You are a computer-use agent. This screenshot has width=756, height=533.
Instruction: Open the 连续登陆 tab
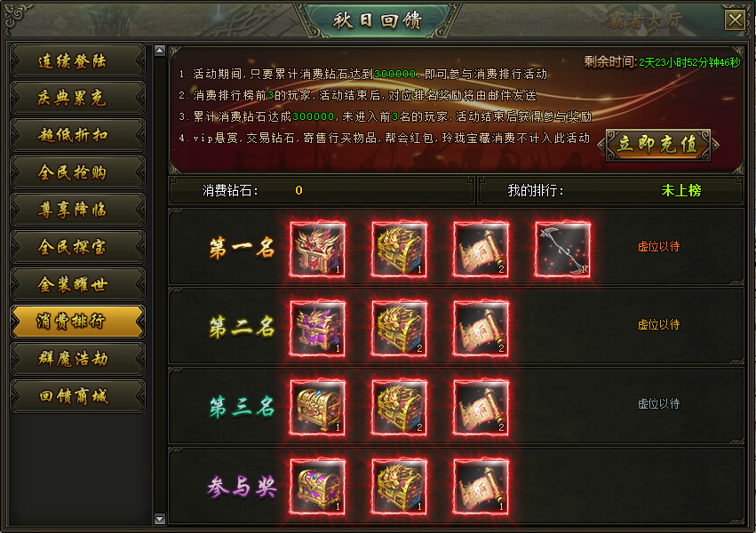77,60
